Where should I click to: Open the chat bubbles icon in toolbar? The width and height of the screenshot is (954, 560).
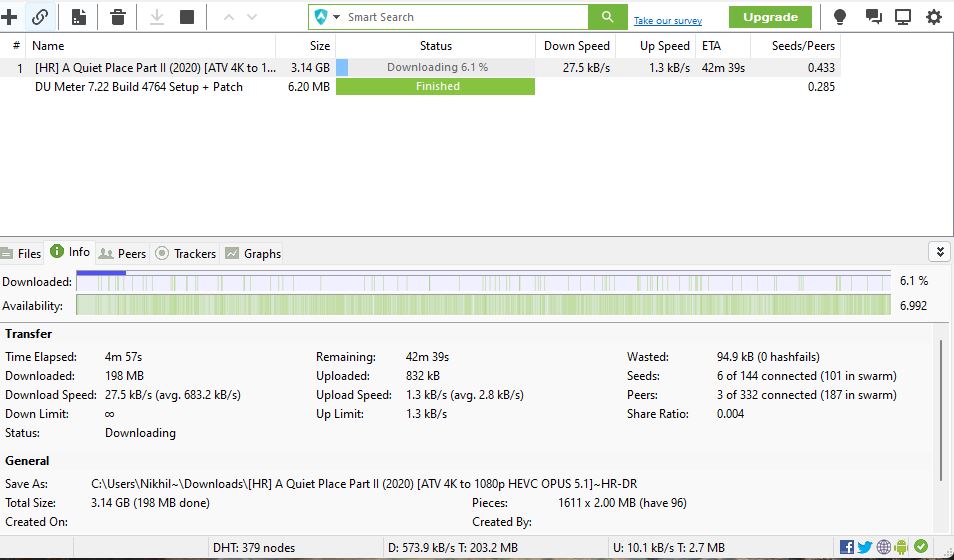click(873, 17)
